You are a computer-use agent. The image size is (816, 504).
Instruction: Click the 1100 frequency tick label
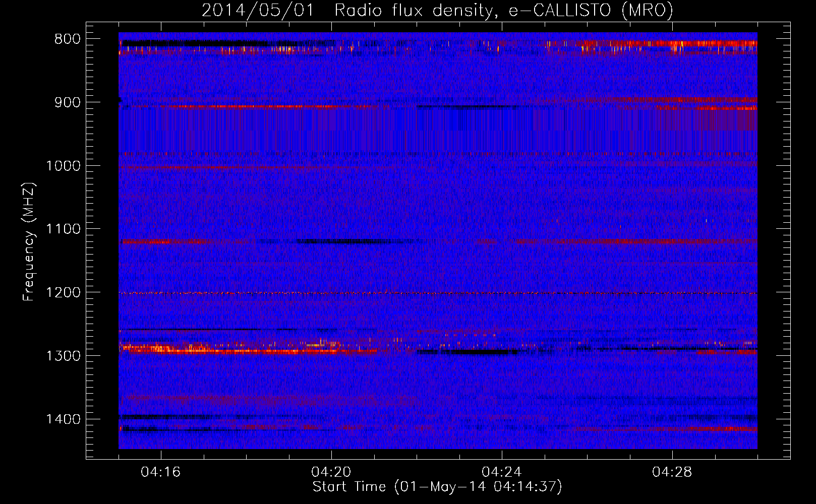[63, 229]
